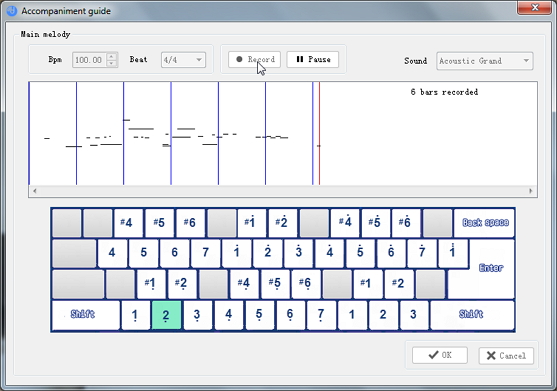The width and height of the screenshot is (557, 391).
Task: Click the natural 6 key with dot above
Action: tap(391, 254)
